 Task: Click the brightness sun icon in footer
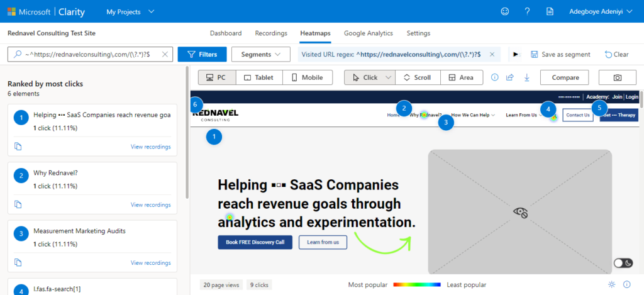pos(612,284)
